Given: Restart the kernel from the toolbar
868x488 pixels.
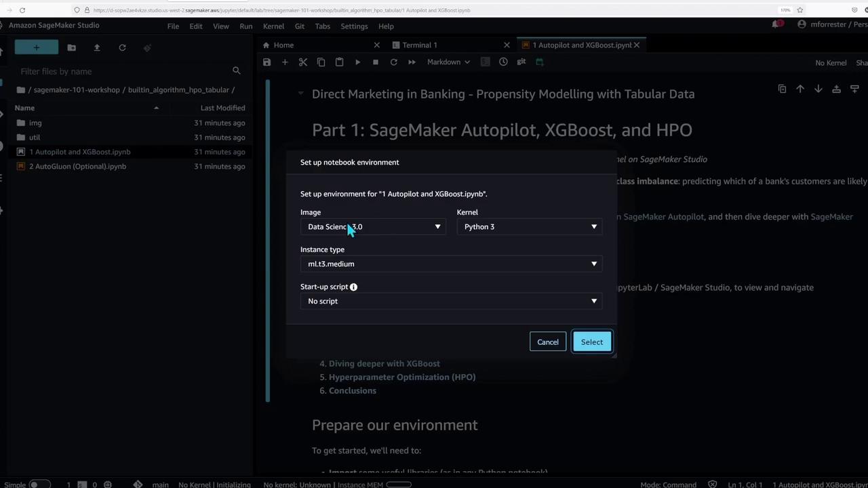Looking at the screenshot, I should click(393, 62).
